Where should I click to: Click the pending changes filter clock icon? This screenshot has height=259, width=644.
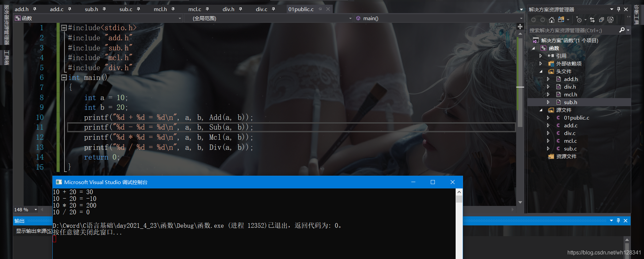tap(579, 20)
